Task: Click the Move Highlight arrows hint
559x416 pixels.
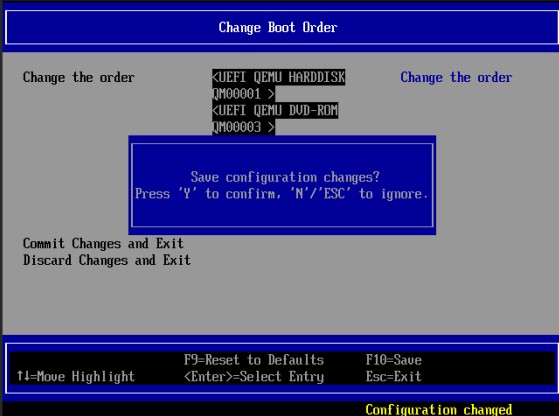Action: [x=76, y=377]
